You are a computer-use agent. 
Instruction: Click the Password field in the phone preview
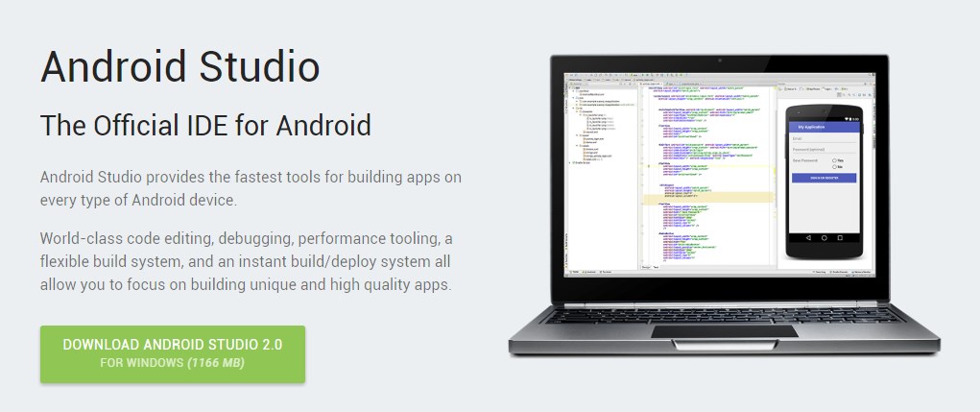pos(825,150)
